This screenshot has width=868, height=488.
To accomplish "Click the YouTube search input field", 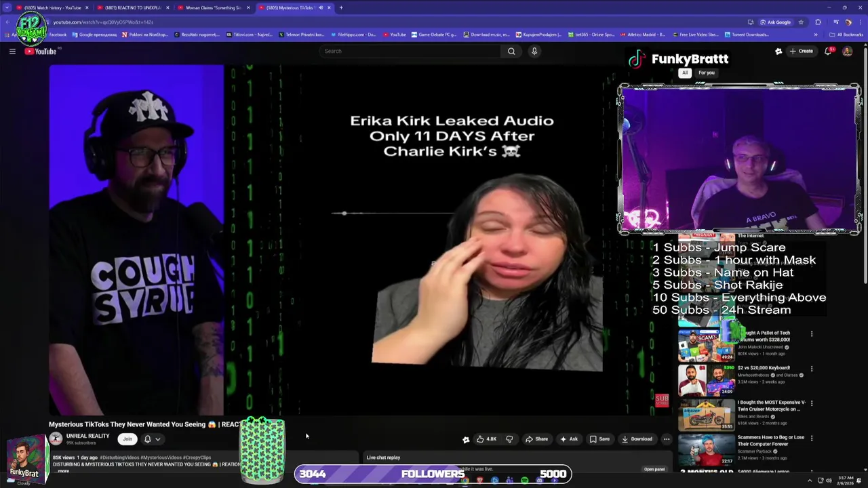I will pyautogui.click(x=410, y=51).
